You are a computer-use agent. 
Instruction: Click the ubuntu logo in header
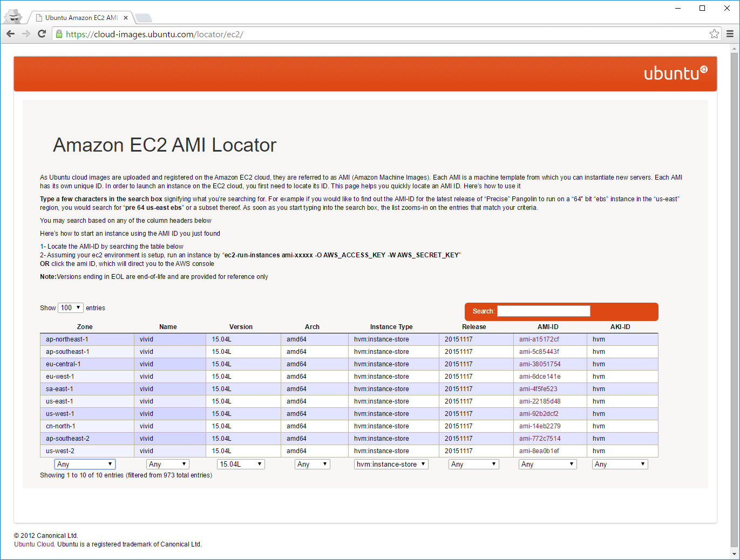click(x=676, y=73)
